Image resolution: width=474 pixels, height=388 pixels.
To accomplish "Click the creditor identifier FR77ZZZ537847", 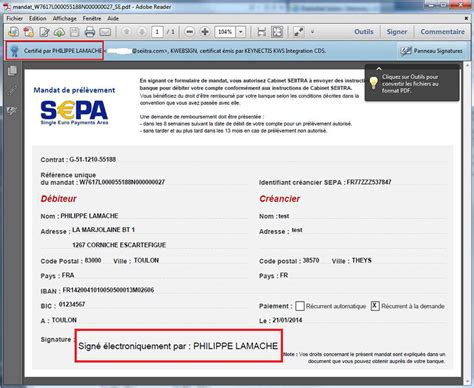I will pyautogui.click(x=369, y=182).
